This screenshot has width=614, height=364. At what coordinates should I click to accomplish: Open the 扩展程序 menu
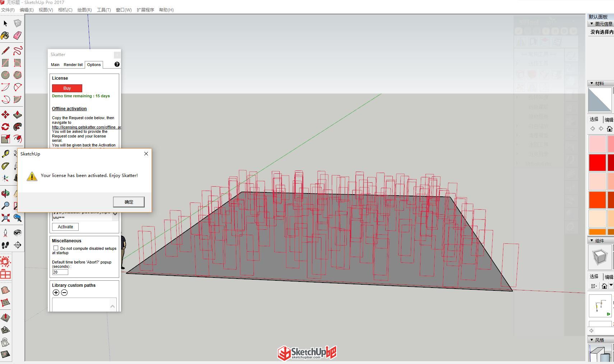pos(145,10)
